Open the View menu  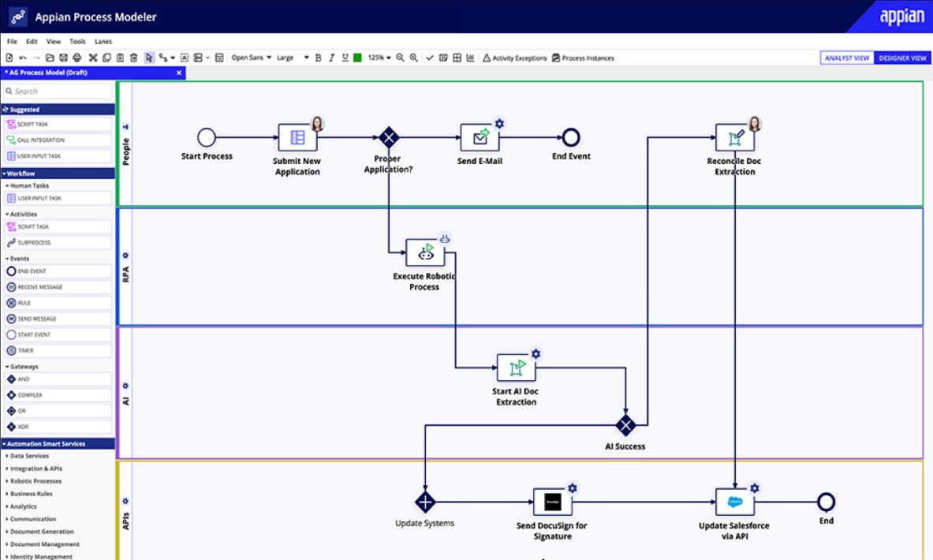pos(54,41)
